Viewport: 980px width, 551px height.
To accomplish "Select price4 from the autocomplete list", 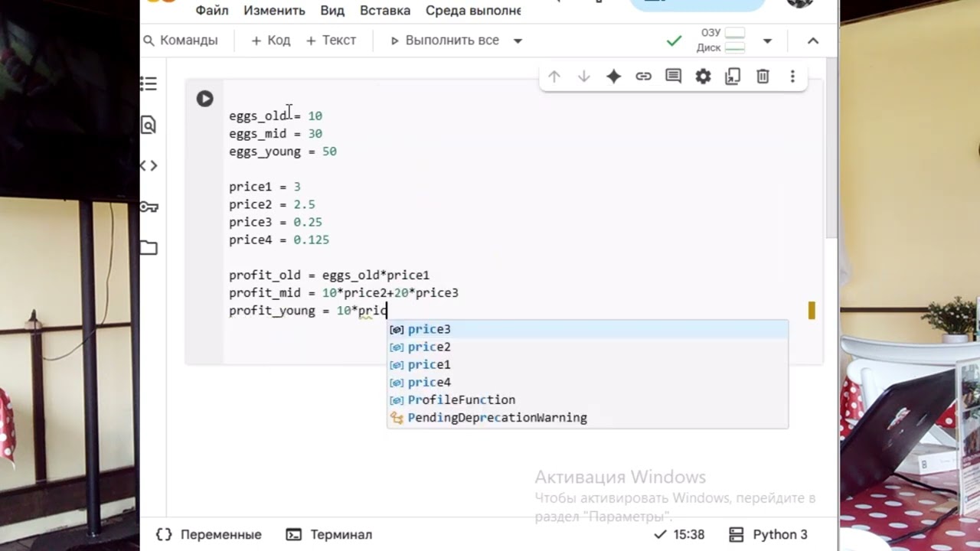I will (429, 382).
